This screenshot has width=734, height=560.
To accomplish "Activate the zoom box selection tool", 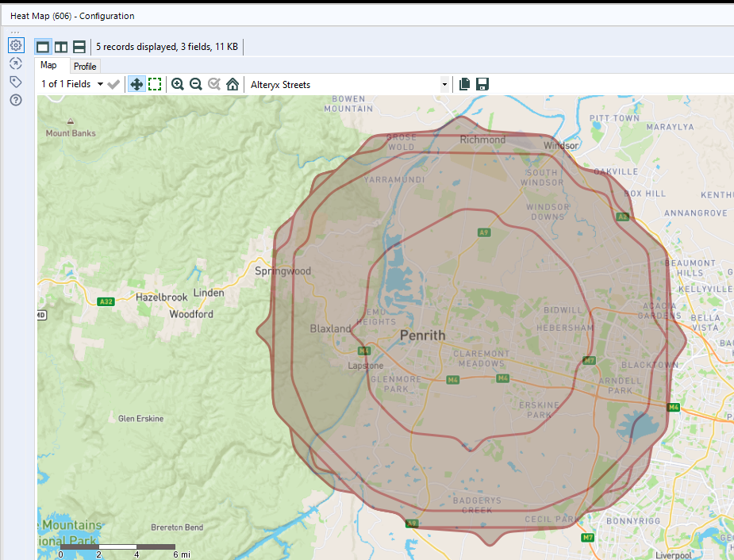I will point(154,83).
